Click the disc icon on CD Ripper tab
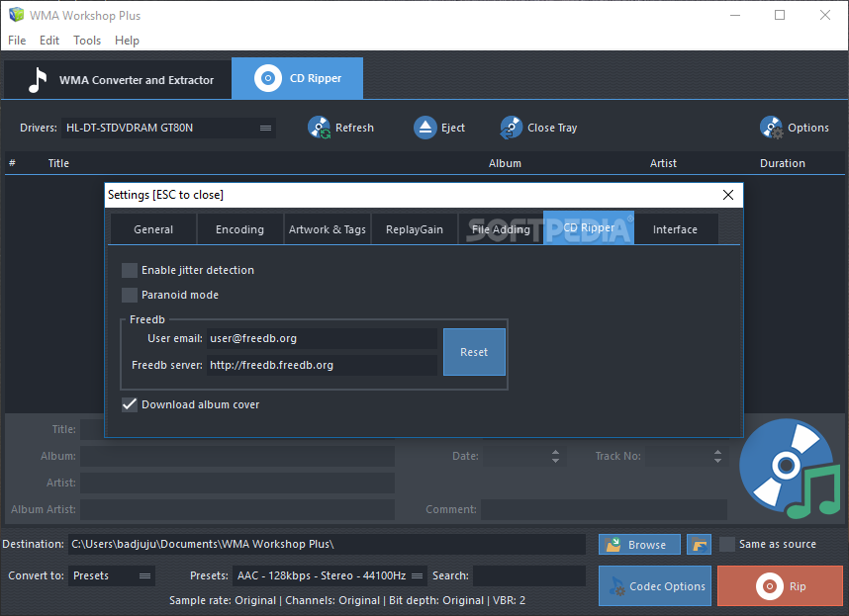The width and height of the screenshot is (849, 616). click(268, 78)
